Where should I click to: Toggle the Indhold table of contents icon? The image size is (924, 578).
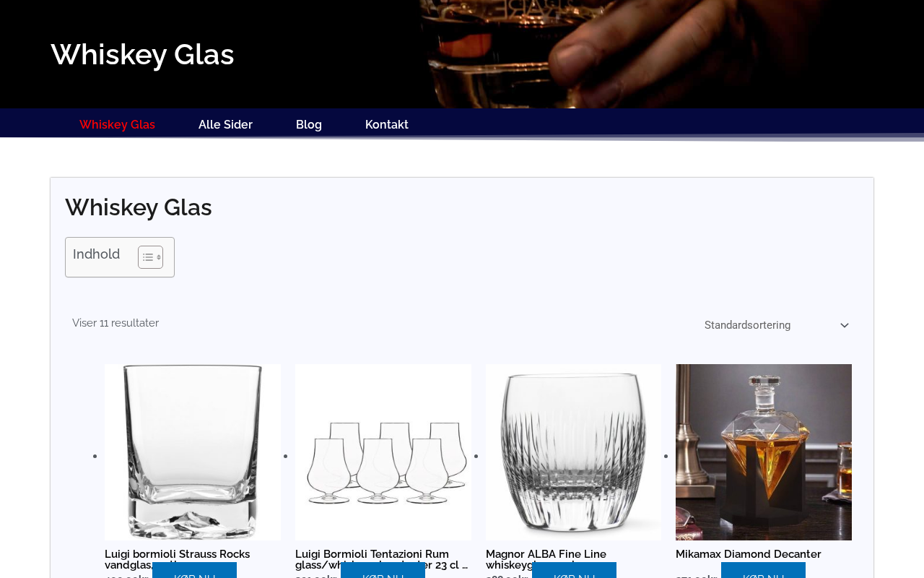tap(150, 257)
